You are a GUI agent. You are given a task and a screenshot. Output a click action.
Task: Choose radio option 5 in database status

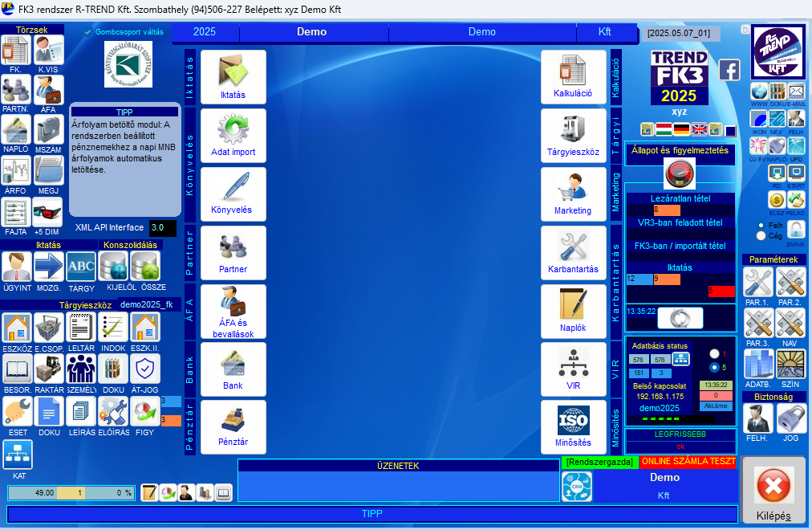(x=715, y=367)
